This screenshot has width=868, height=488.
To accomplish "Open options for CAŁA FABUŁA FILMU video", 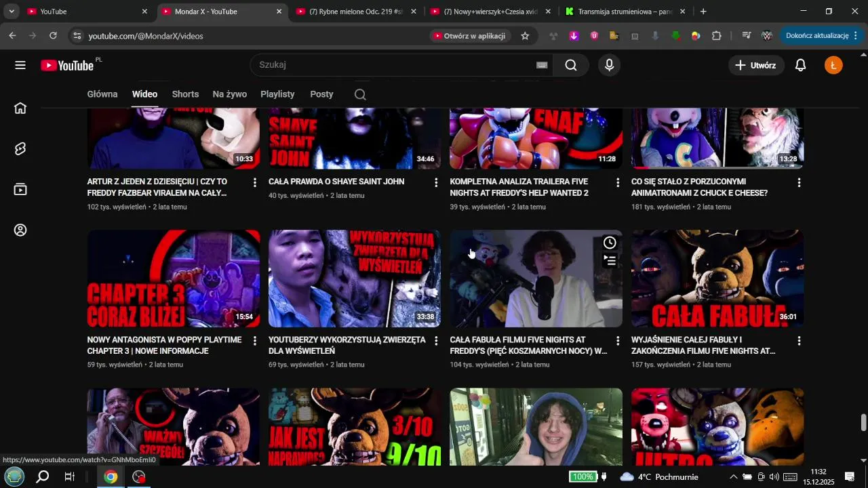I will (618, 340).
